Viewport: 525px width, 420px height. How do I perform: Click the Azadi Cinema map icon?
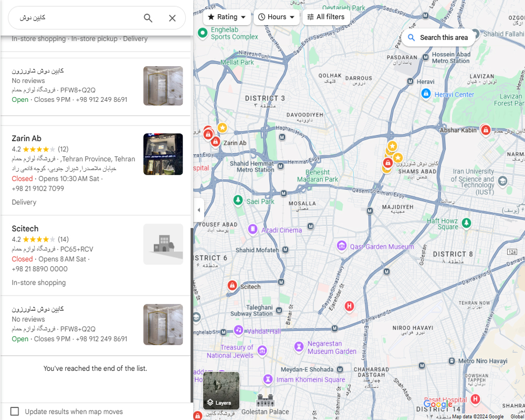(x=253, y=229)
